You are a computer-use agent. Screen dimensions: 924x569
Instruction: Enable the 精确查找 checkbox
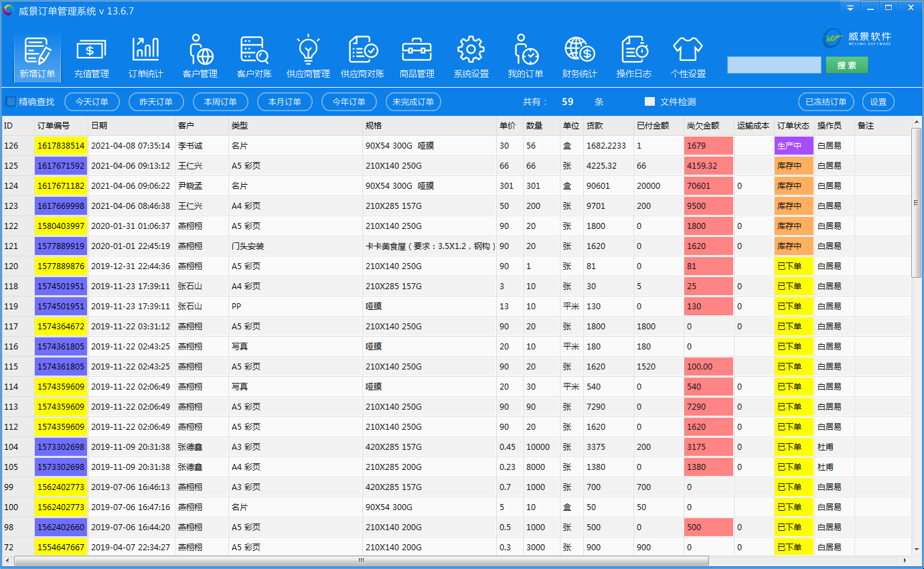coord(11,102)
